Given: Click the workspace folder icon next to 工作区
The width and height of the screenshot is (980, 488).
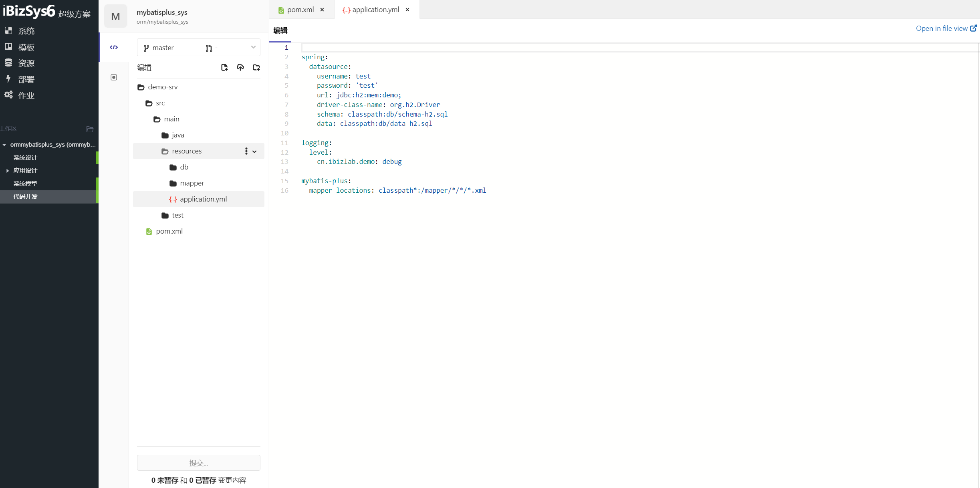Looking at the screenshot, I should click(90, 129).
